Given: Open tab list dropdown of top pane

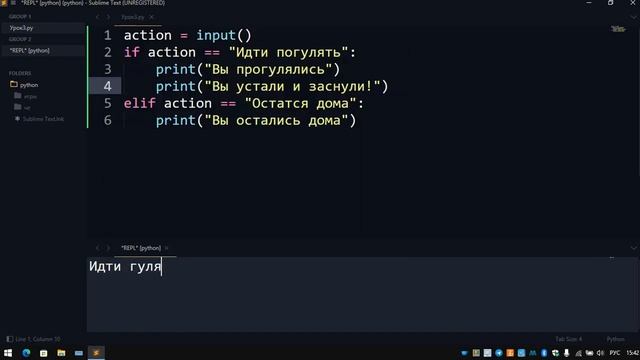Looking at the screenshot, I should [x=633, y=17].
